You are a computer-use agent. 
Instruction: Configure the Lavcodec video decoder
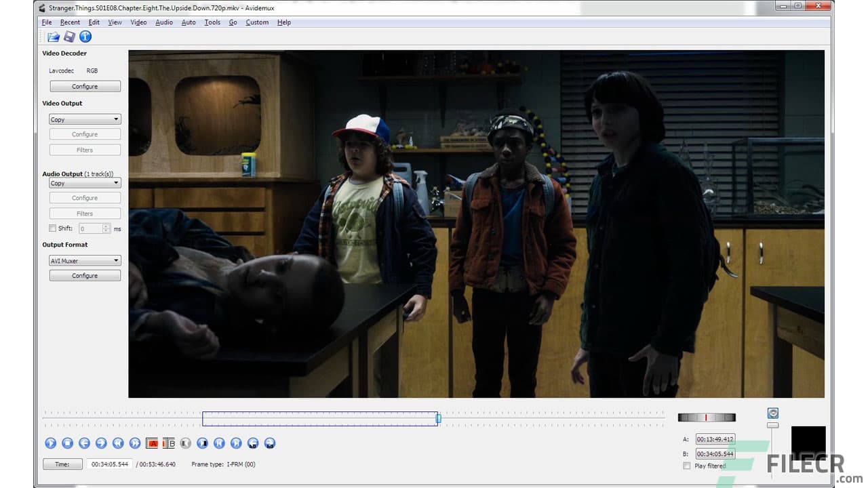click(85, 86)
